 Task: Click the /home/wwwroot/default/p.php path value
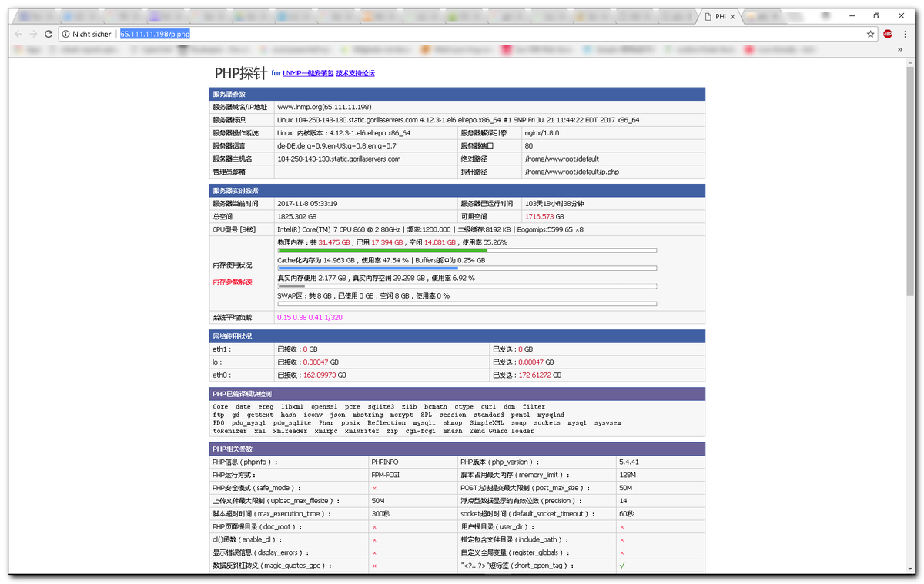point(571,172)
